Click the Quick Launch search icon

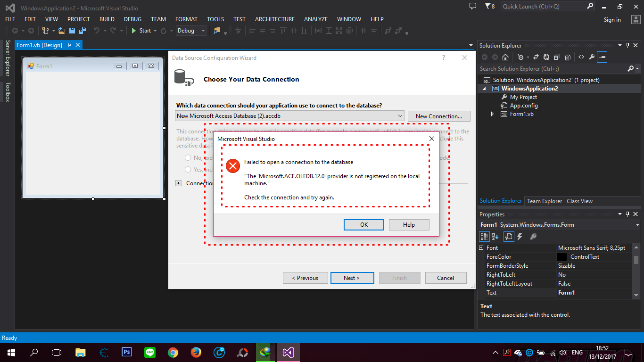pyautogui.click(x=590, y=6)
